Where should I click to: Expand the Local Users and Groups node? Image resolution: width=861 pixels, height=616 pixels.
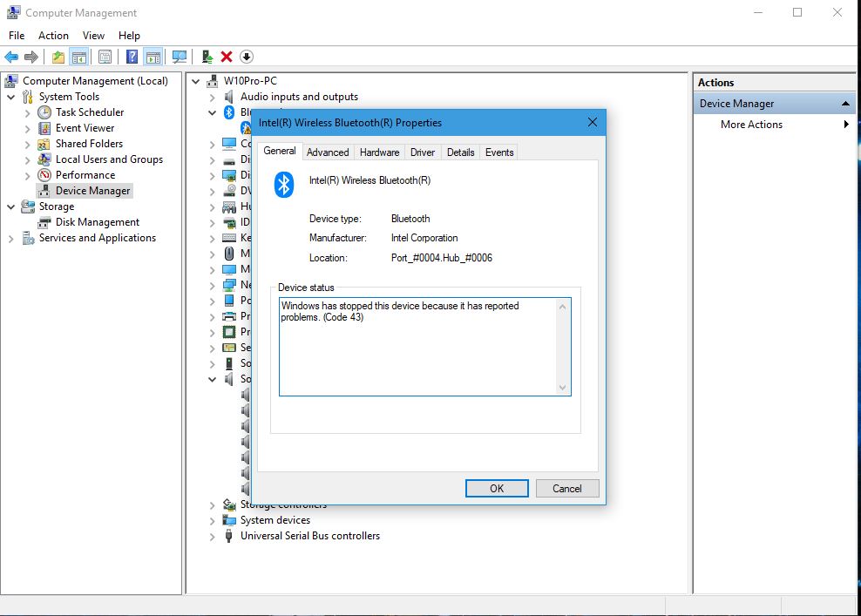coord(28,160)
